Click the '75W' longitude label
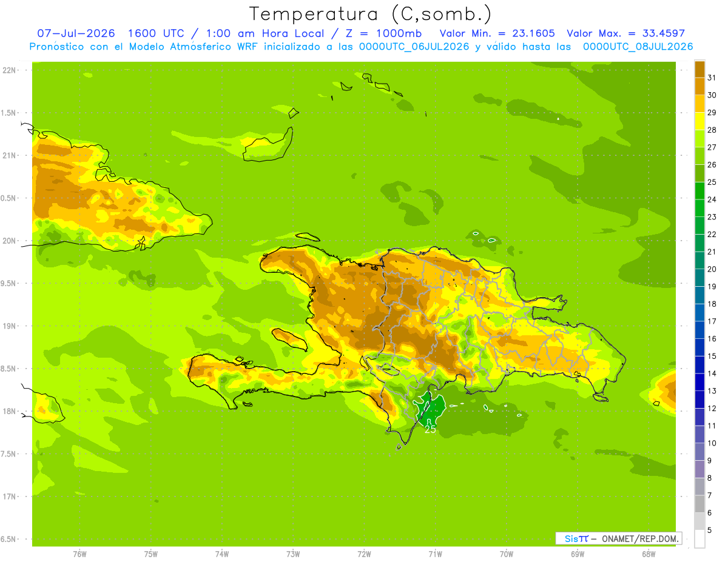 click(x=151, y=554)
